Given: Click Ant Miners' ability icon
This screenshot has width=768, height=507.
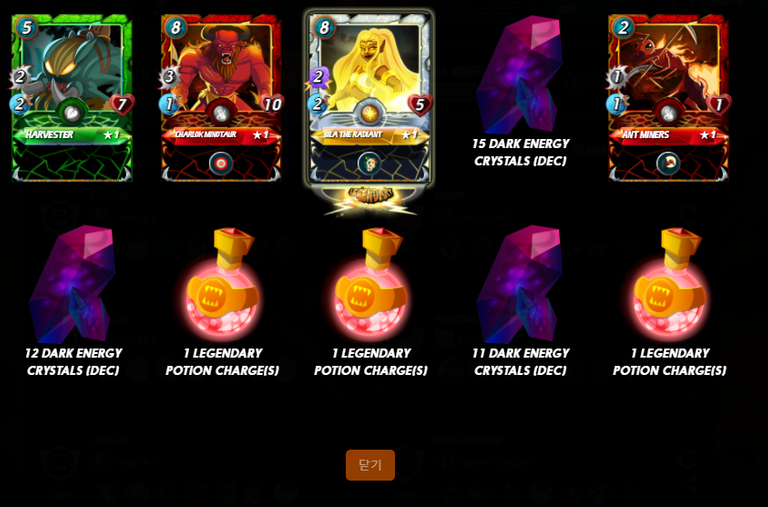Looking at the screenshot, I should 668,163.
